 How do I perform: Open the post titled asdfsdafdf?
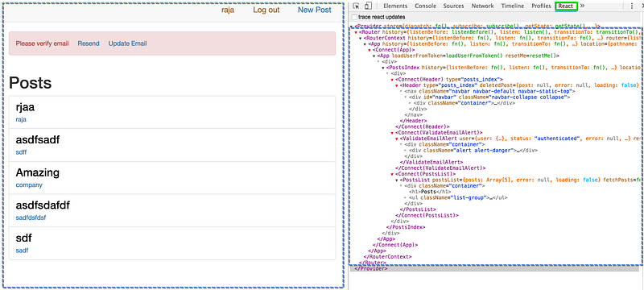pyautogui.click(x=43, y=205)
